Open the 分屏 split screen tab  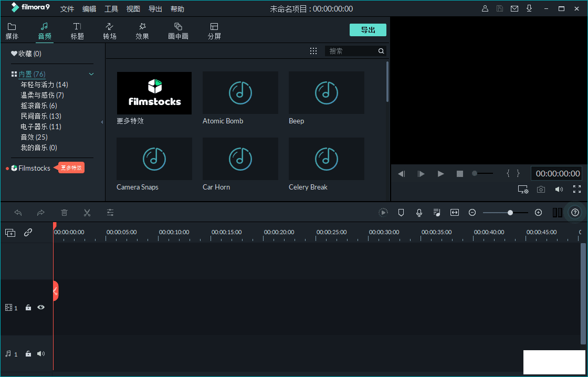tap(214, 31)
